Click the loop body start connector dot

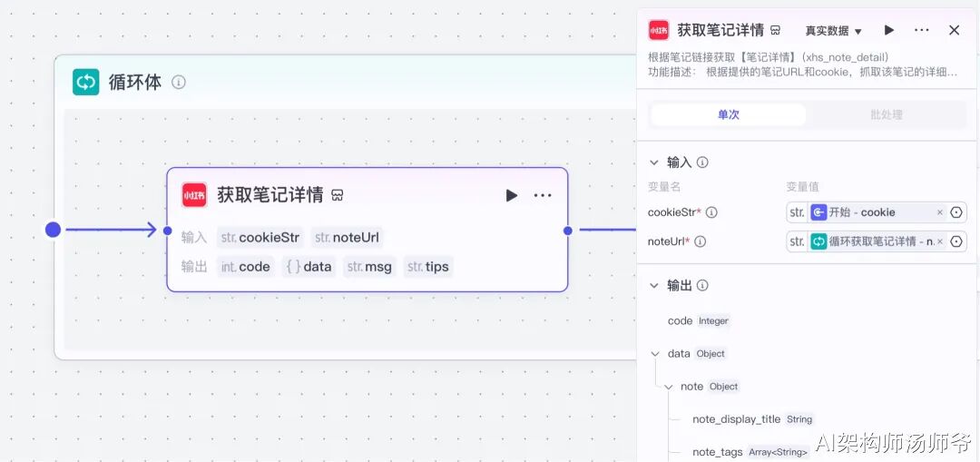point(54,230)
